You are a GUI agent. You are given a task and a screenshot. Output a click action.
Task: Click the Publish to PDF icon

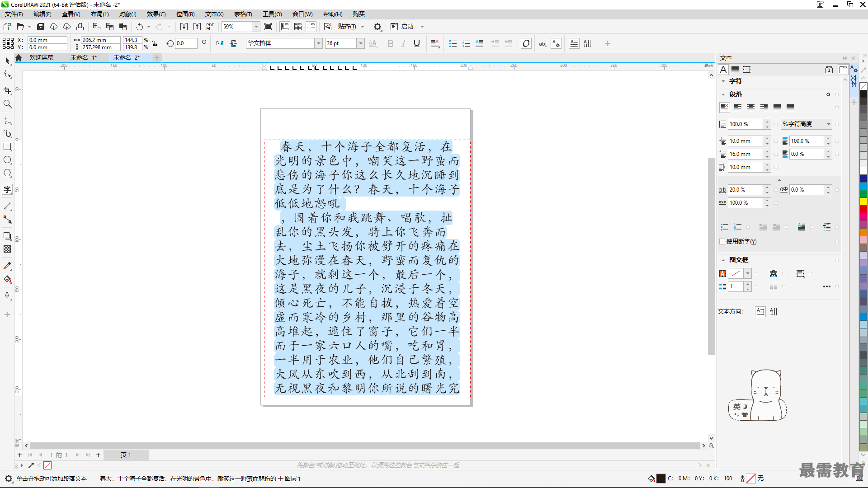[x=210, y=27]
